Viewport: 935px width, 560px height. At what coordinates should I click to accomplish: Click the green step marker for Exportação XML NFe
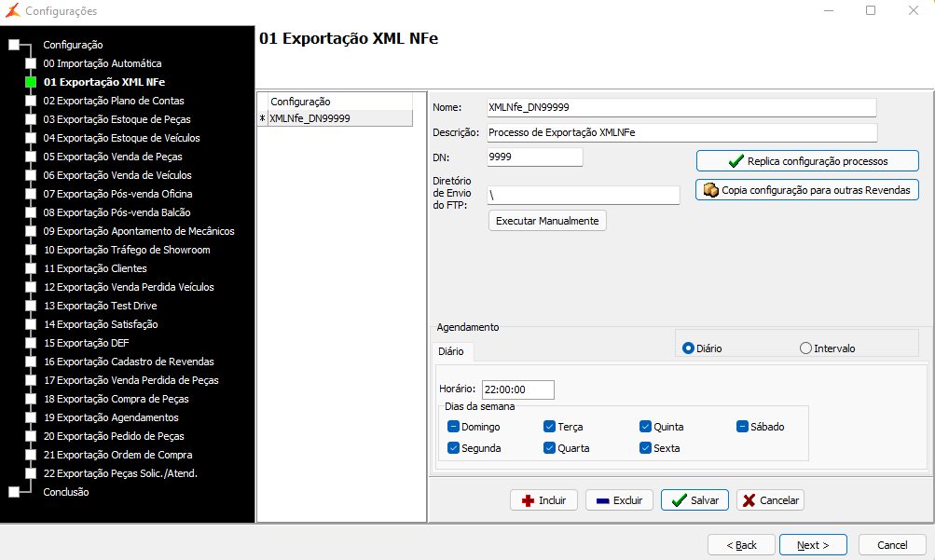tap(31, 82)
